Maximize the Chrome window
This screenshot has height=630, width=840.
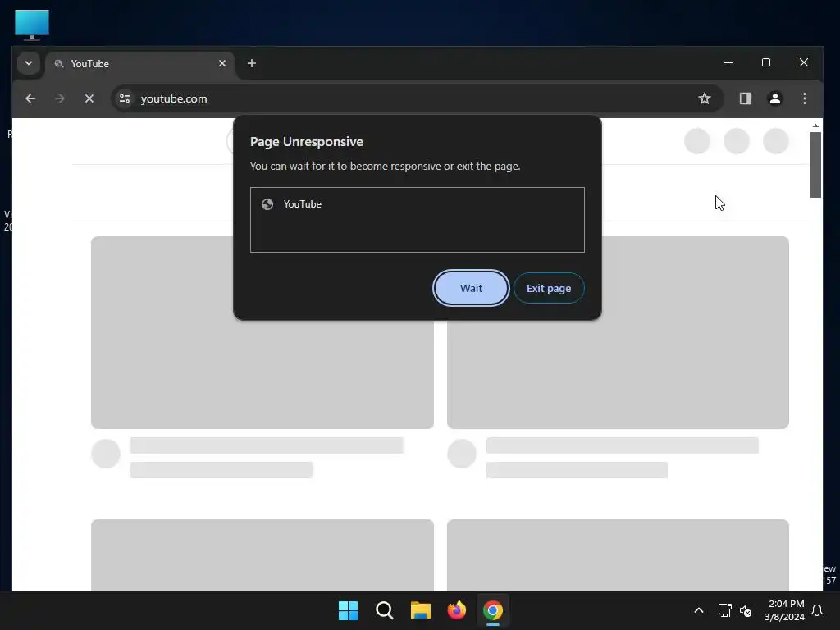click(x=766, y=62)
